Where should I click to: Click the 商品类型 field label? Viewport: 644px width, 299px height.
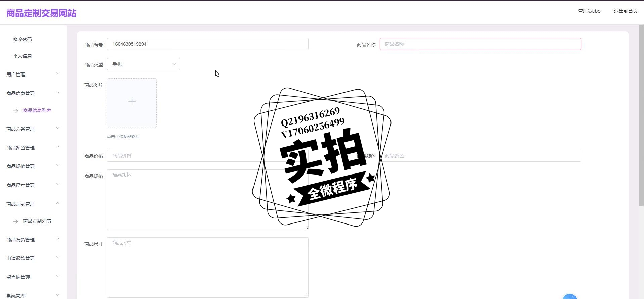(x=94, y=65)
